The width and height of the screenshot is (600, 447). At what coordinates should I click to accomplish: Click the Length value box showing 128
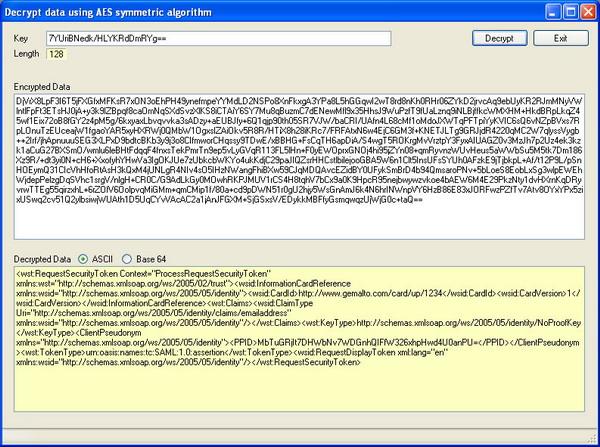coord(55,54)
